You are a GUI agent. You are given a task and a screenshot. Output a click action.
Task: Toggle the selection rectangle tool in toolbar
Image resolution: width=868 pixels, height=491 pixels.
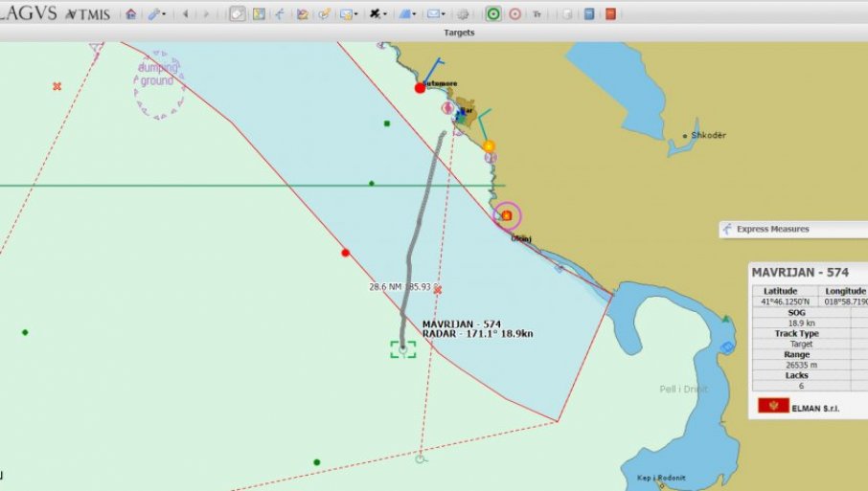click(237, 14)
